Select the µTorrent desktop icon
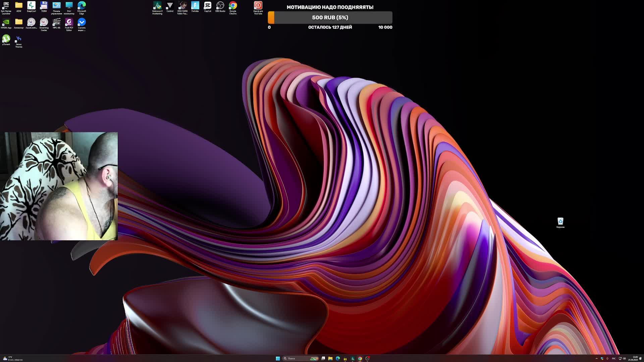 [x=6, y=39]
